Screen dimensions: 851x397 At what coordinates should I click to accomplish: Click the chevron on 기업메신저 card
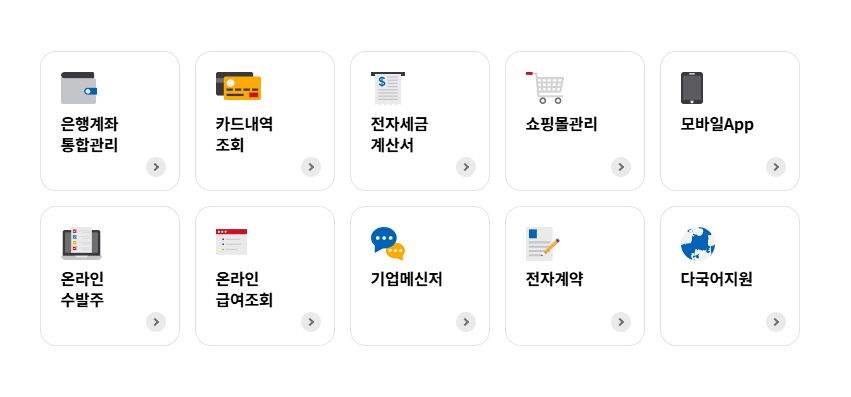pyautogui.click(x=466, y=322)
